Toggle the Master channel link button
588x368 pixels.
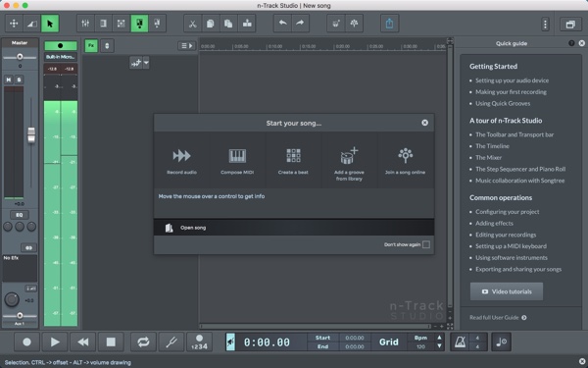pos(28,248)
